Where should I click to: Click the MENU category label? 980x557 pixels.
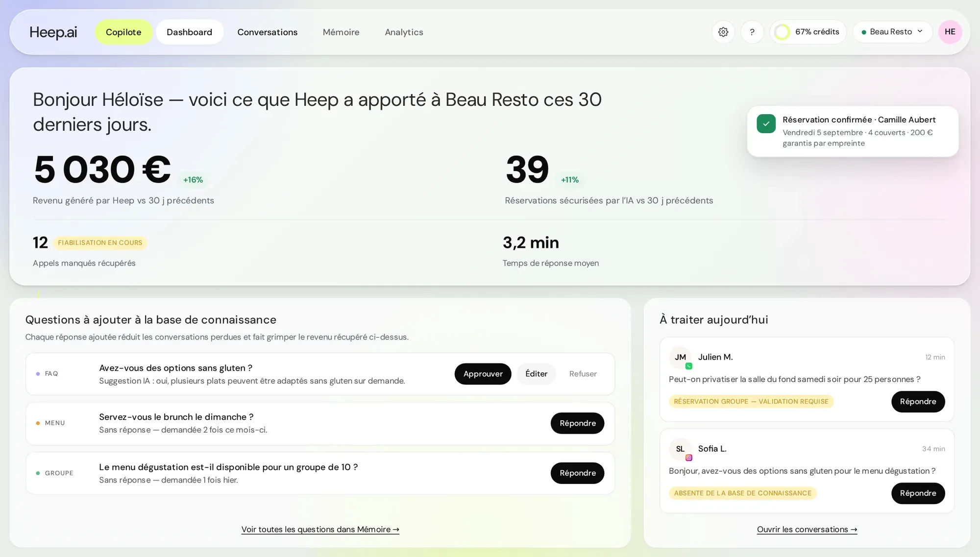(55, 423)
